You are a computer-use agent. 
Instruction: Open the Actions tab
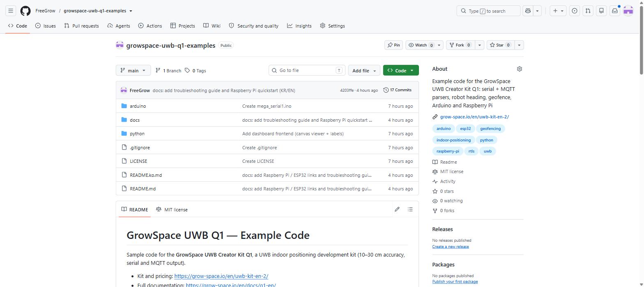pos(150,25)
